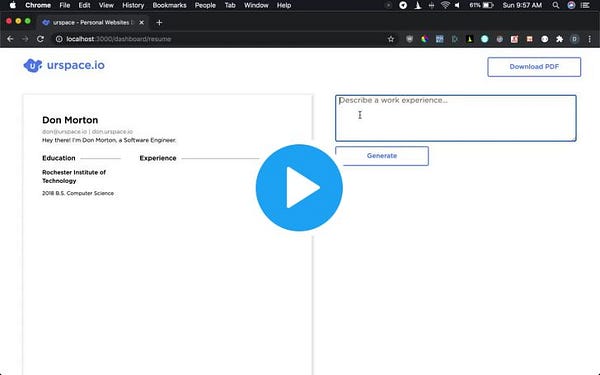The height and width of the screenshot is (375, 600).
Task: Click the large blue play button
Action: point(299,188)
